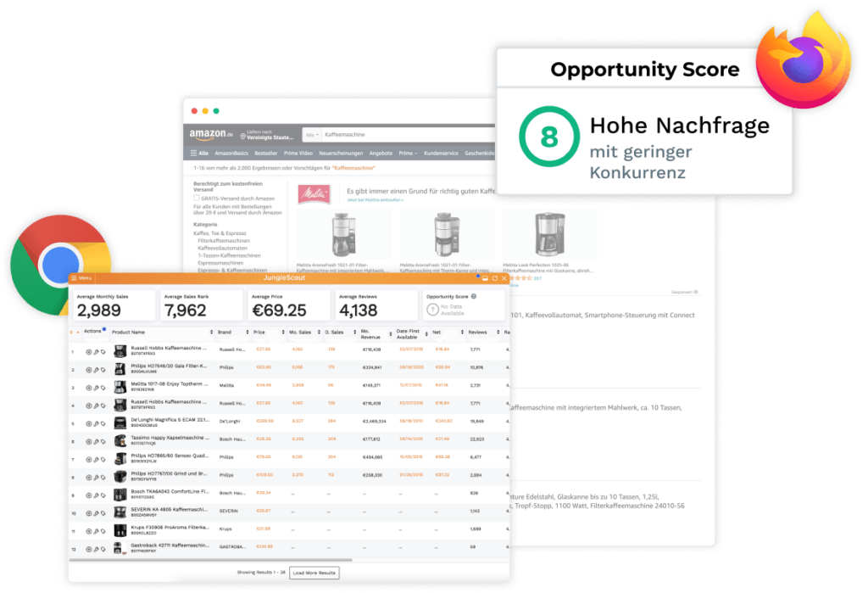Click pin icon for Tassimo Happy Kapselmaschine row

click(96, 442)
